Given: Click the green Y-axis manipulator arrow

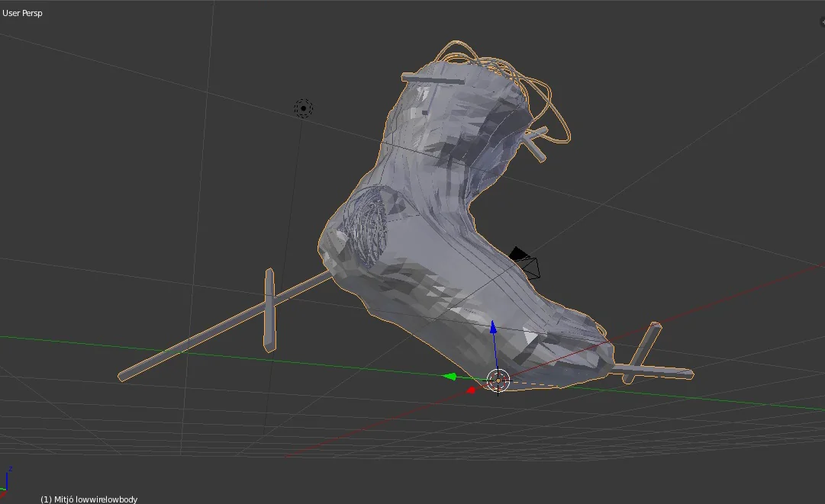Looking at the screenshot, I should pos(450,377).
